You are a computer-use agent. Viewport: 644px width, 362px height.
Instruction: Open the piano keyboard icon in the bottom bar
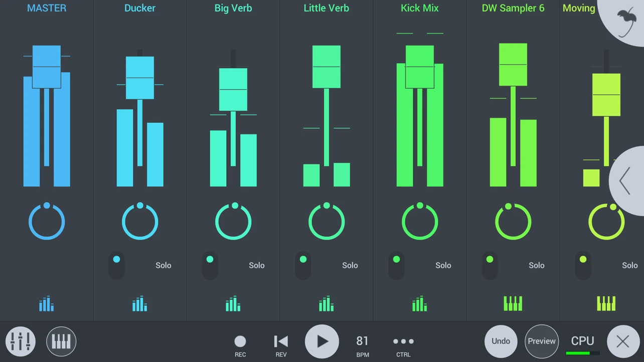point(61,341)
